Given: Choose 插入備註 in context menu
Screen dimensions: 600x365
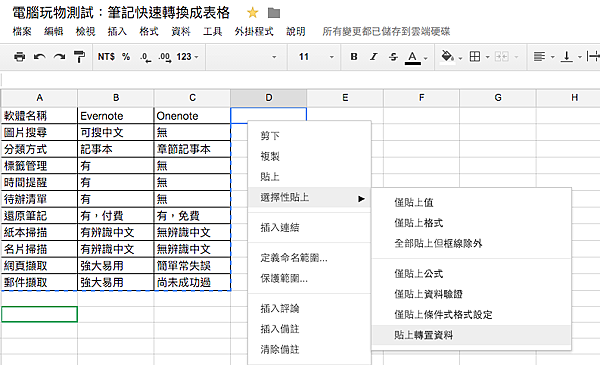Looking at the screenshot, I should tap(310, 329).
